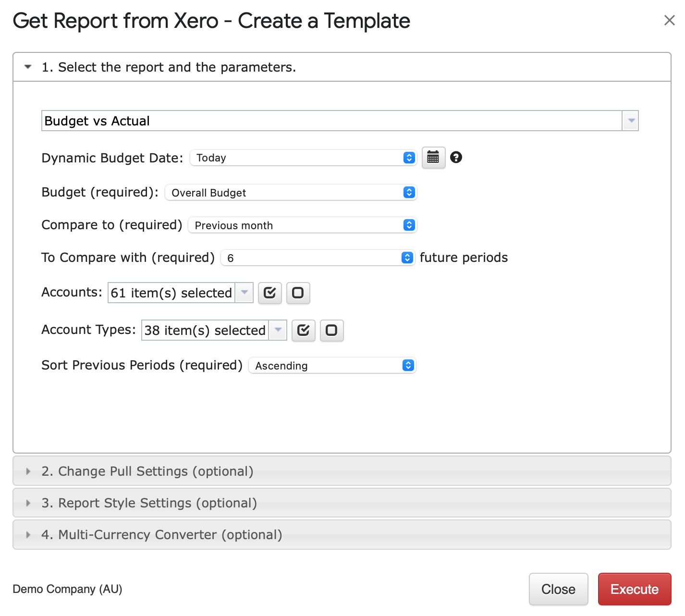This screenshot has height=616, width=685.
Task: Open the Overall Budget dropdown
Action: (x=291, y=193)
